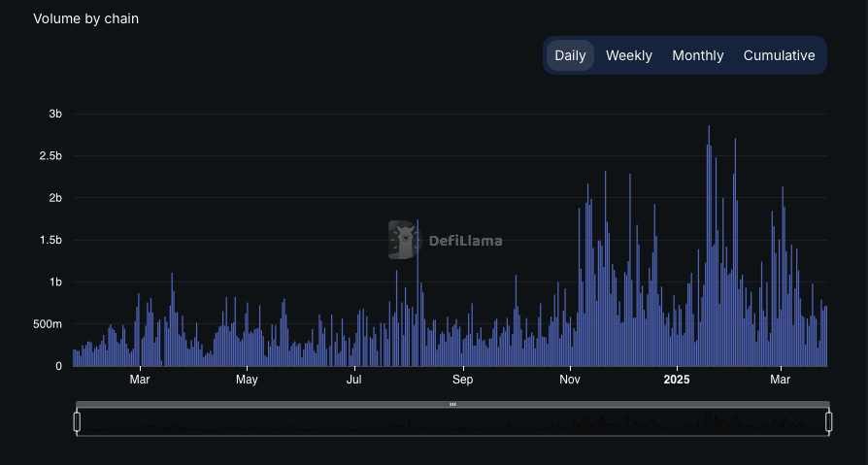Select the Daily view tab
This screenshot has height=465, width=868.
[570, 55]
